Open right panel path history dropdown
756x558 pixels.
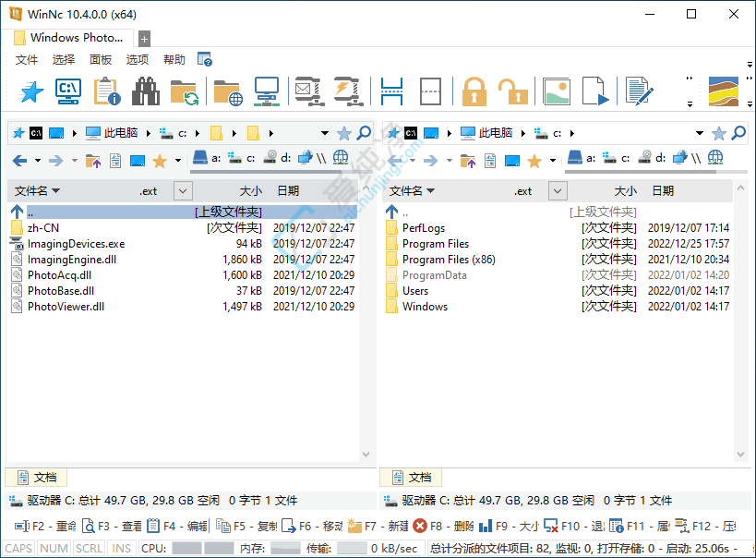[x=699, y=133]
